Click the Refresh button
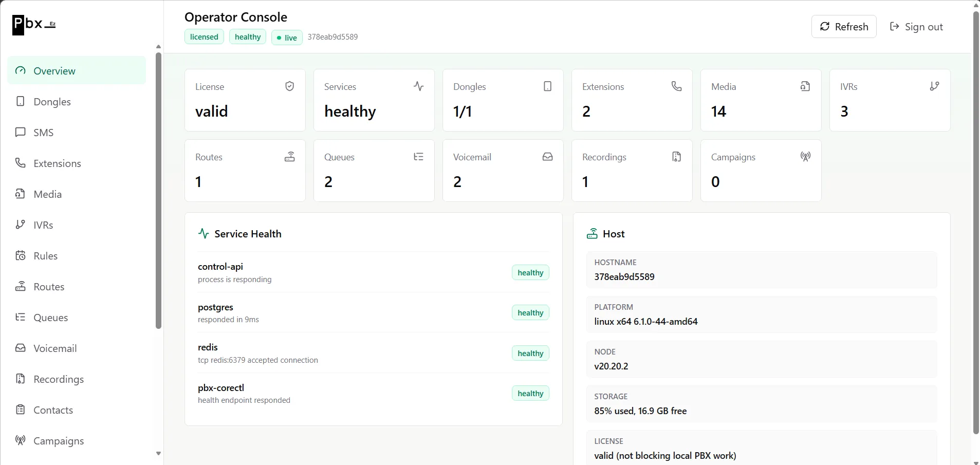Screen dimensions: 980x465 click(844, 27)
